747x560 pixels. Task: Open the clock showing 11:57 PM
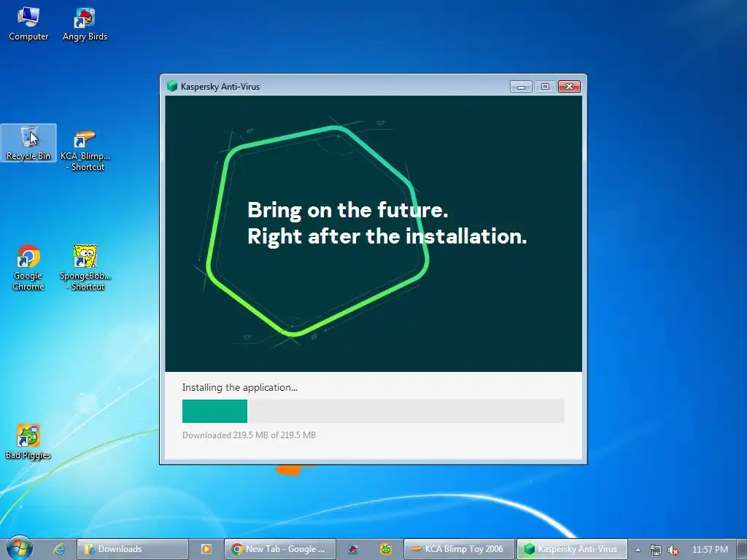tap(710, 549)
